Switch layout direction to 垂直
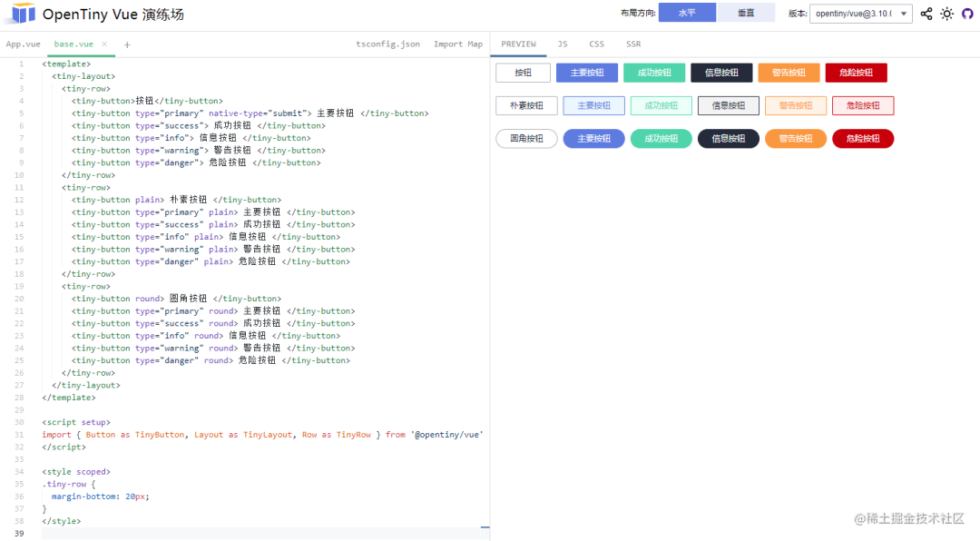Screen dimensions: 980x541 (x=746, y=13)
